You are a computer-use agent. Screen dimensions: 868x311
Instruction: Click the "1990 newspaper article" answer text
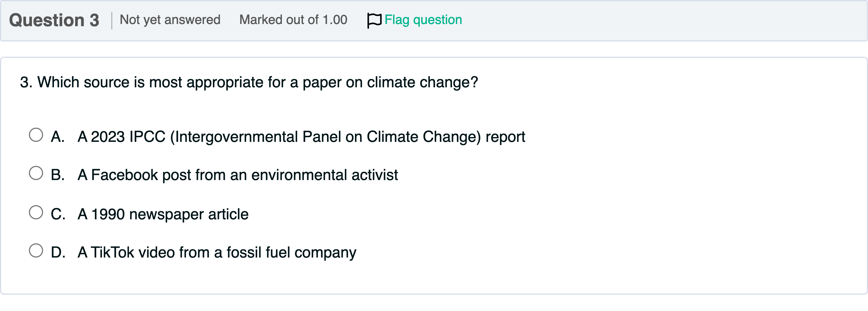tap(163, 214)
